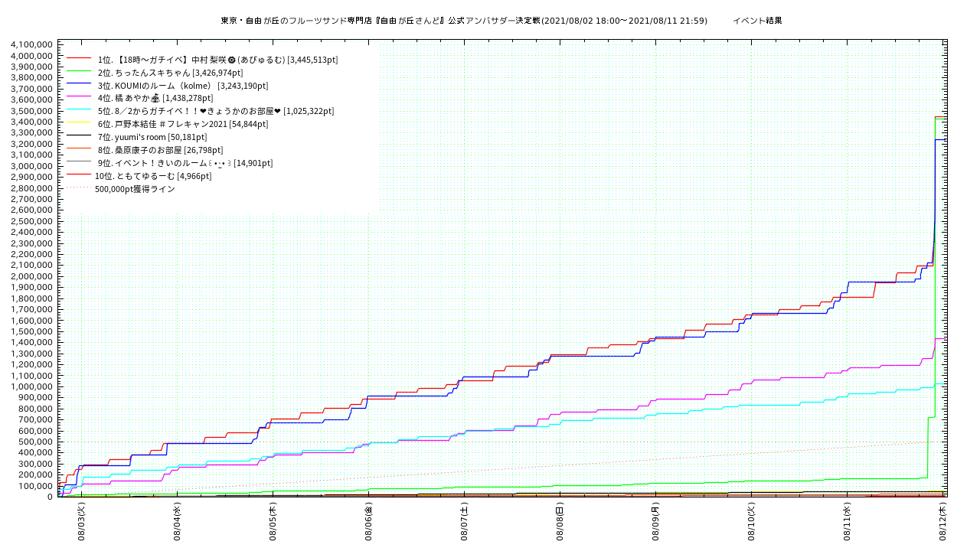980x551 pixels.
Task: Select legend entry 桑原康子のお部屋
Action: point(160,150)
